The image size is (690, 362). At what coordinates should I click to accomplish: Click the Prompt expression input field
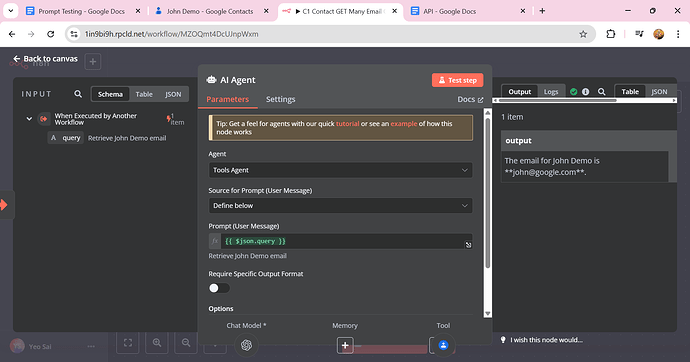346,241
